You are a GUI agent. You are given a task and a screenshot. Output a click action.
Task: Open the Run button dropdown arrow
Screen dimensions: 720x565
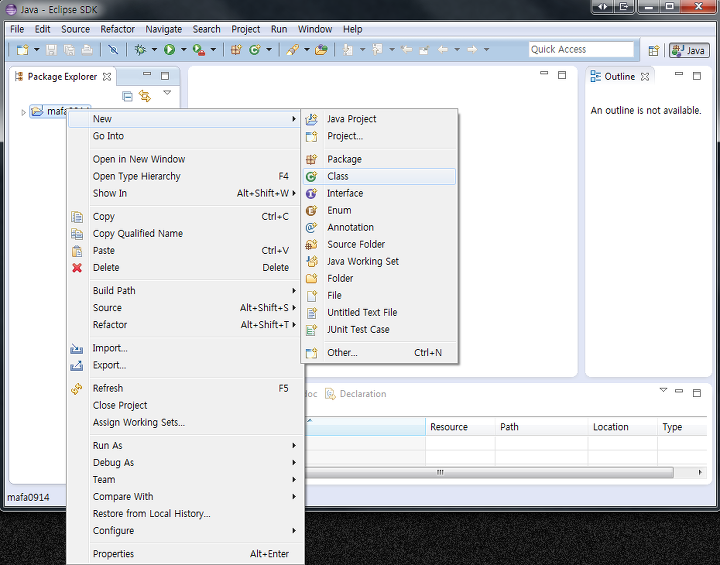click(183, 50)
